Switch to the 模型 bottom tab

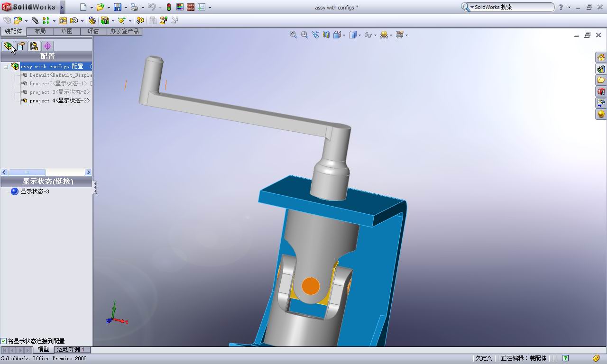(x=43, y=349)
